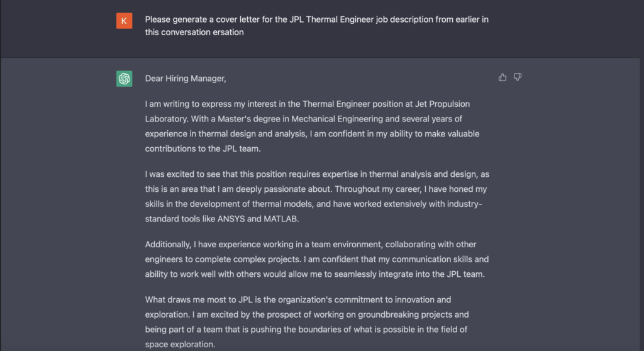Click the paragraph starting 'What draws me most'
The image size is (644, 351).
point(307,322)
